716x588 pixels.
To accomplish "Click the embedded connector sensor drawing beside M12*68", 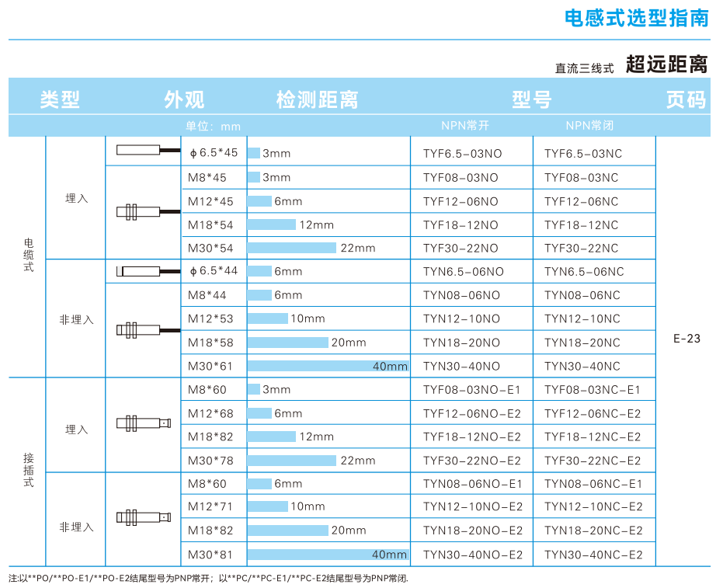I will click(x=143, y=423).
